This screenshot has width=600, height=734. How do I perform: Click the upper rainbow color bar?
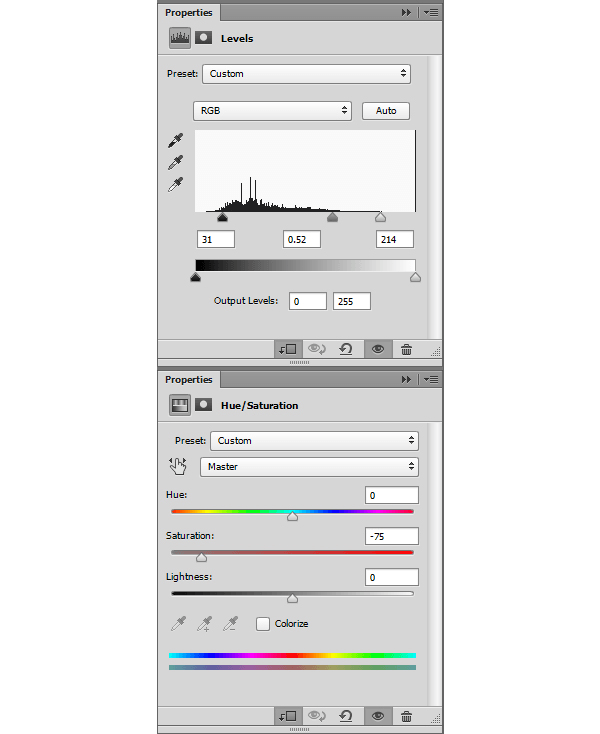coord(293,655)
